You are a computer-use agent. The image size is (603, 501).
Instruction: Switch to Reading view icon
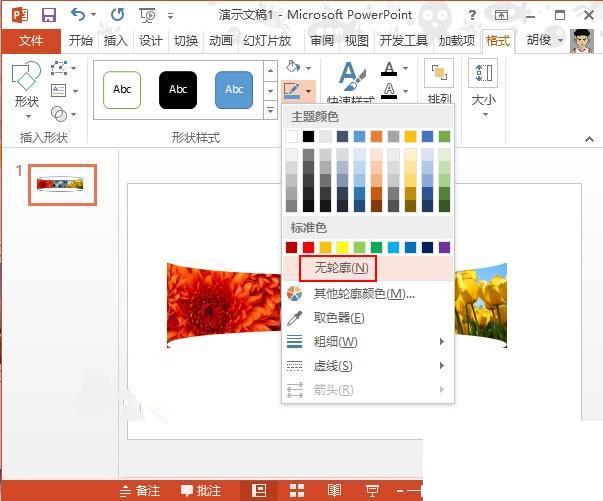(x=334, y=491)
